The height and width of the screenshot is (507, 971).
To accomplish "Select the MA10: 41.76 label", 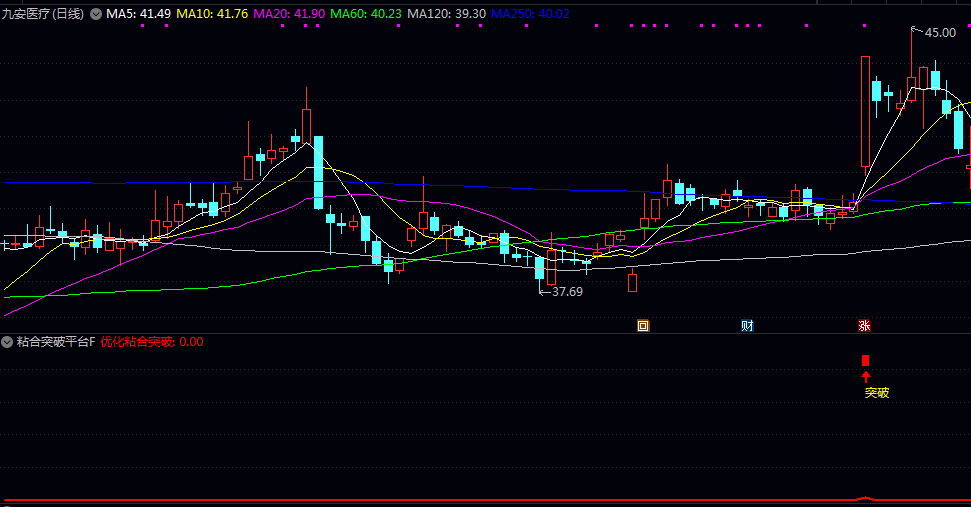I will [212, 14].
